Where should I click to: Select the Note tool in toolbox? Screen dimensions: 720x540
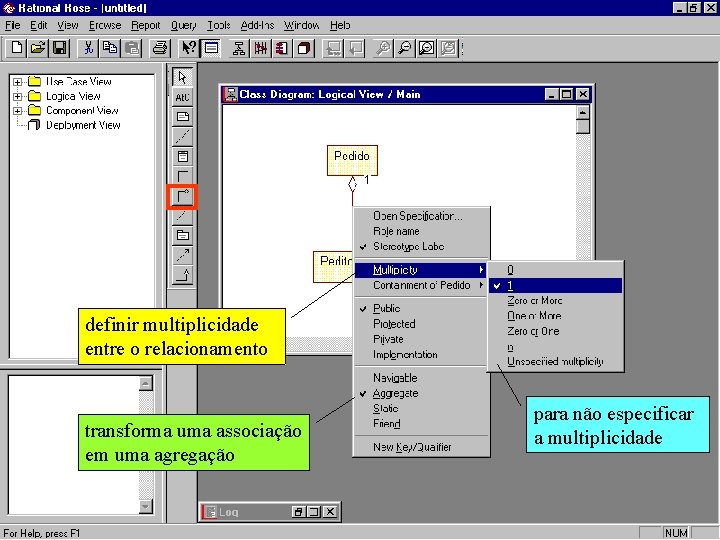pos(182,117)
